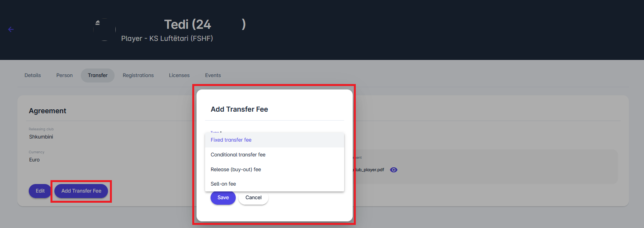Cancel the Add Transfer Fee dialog

[x=253, y=198]
